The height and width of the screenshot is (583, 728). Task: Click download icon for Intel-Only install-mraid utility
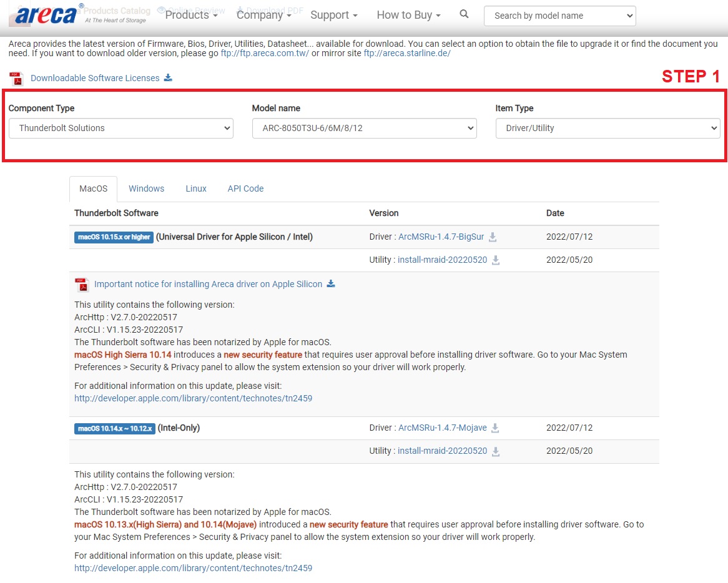click(496, 451)
